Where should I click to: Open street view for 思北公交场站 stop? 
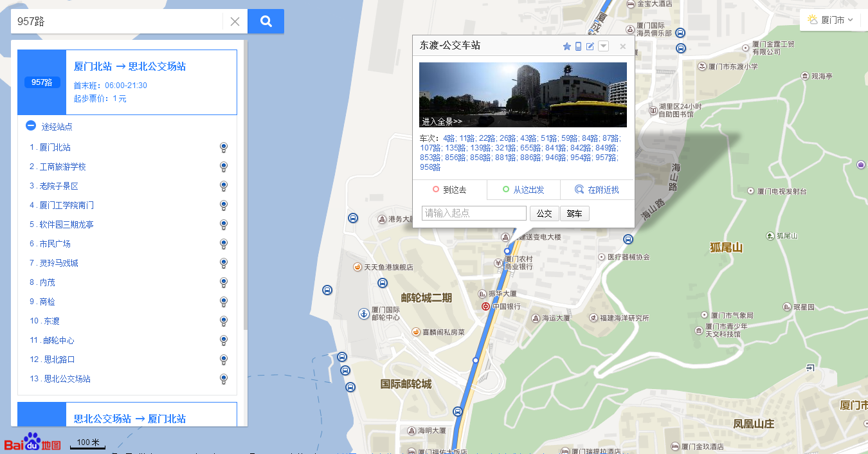coord(223,379)
